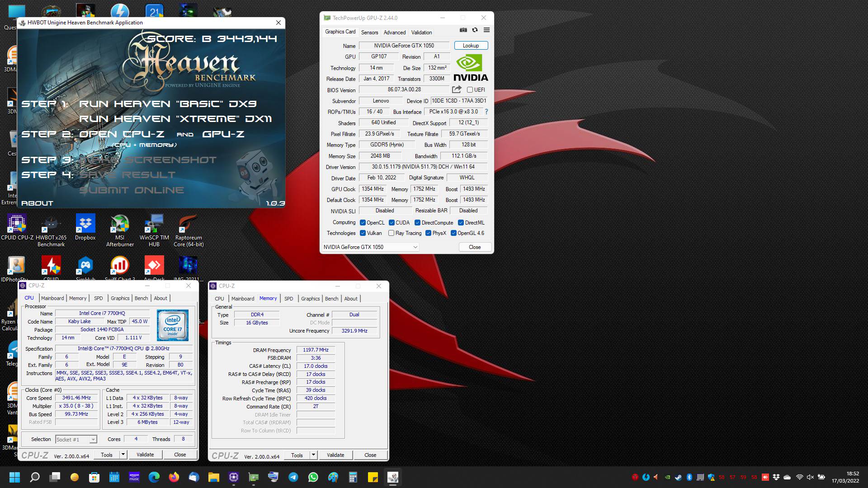Viewport: 868px width, 488px height.
Task: Click SUBMIT ONLINE in Heaven Benchmark
Action: [132, 190]
